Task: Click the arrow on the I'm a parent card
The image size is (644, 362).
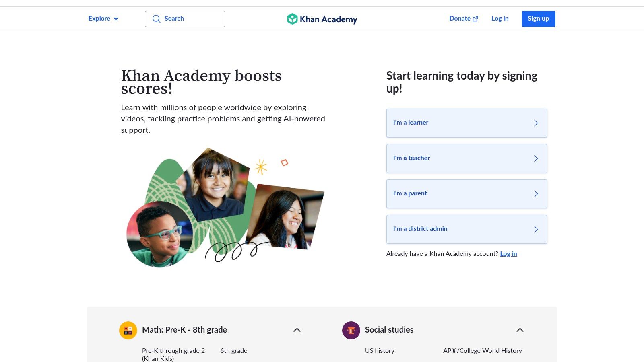Action: pyautogui.click(x=536, y=194)
